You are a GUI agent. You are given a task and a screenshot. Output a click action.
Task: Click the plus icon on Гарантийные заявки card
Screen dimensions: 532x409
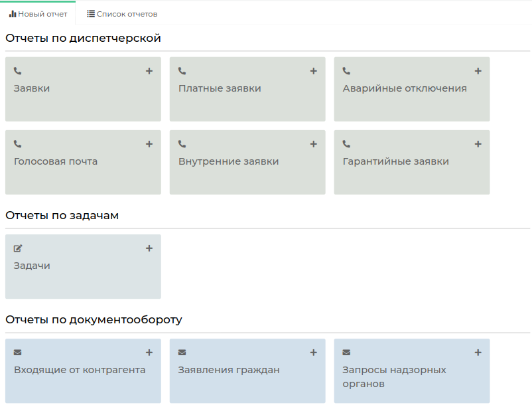click(478, 144)
